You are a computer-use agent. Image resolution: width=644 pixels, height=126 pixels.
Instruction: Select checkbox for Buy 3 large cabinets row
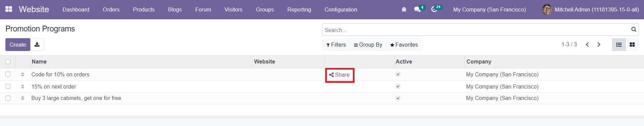(8, 98)
